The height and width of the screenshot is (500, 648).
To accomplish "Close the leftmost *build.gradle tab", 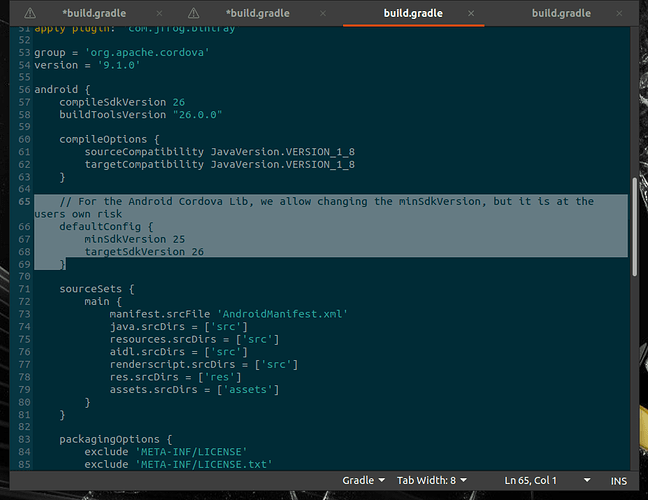I will pyautogui.click(x=159, y=14).
